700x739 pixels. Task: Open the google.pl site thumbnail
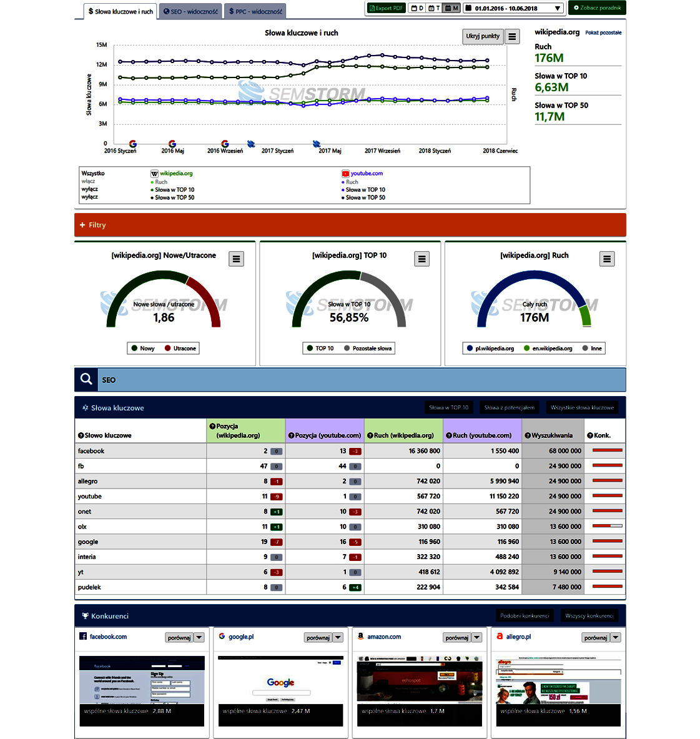[281, 691]
